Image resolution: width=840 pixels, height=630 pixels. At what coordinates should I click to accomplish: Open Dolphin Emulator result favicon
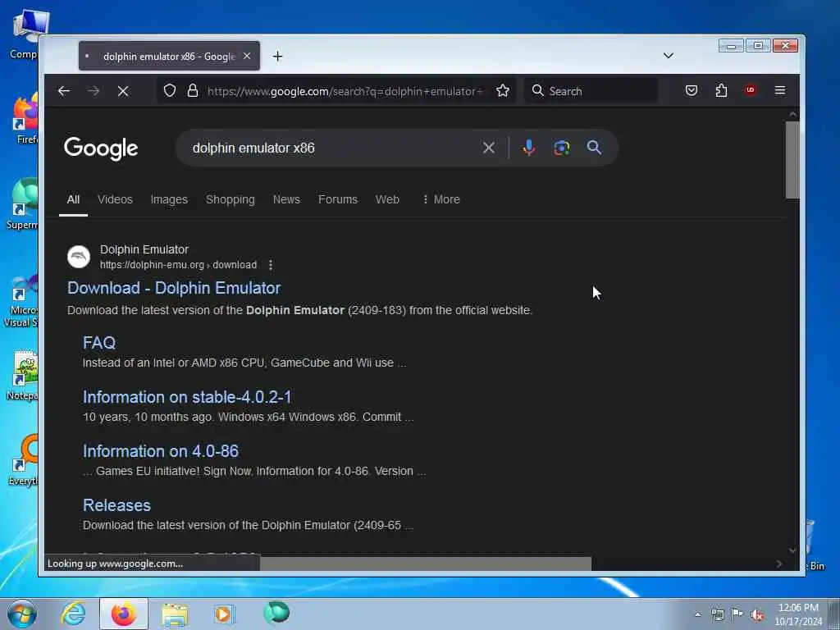pyautogui.click(x=79, y=257)
